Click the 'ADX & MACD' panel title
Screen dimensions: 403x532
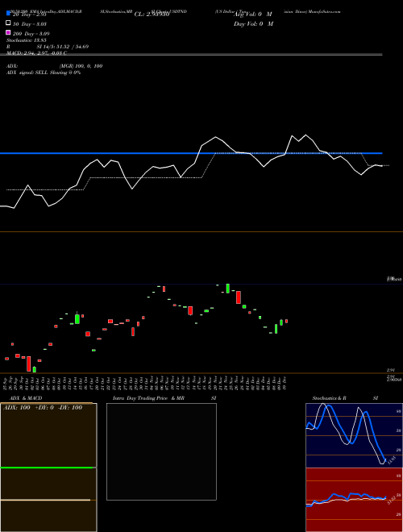click(x=26, y=398)
